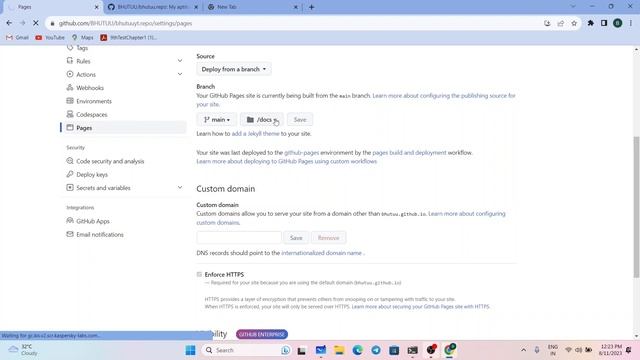The height and width of the screenshot is (360, 640).
Task: Show hidden system tray icons
Action: point(523,350)
